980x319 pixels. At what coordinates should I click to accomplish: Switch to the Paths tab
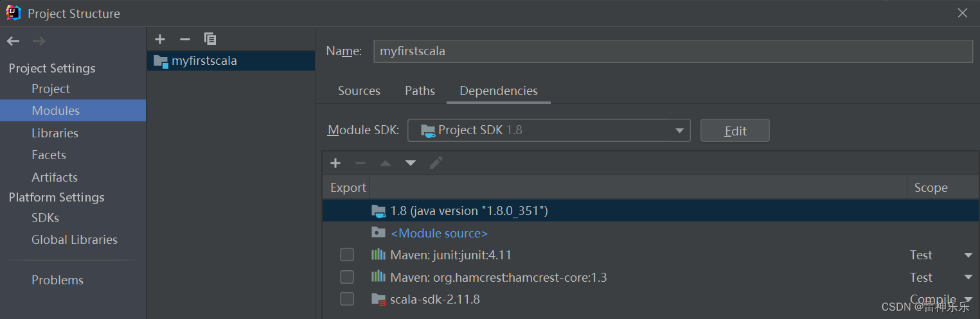coord(420,91)
